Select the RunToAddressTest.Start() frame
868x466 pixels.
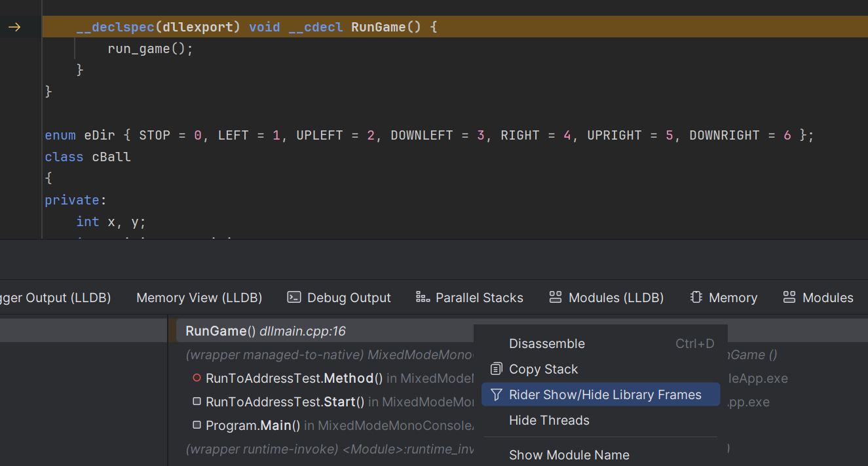pyautogui.click(x=285, y=401)
